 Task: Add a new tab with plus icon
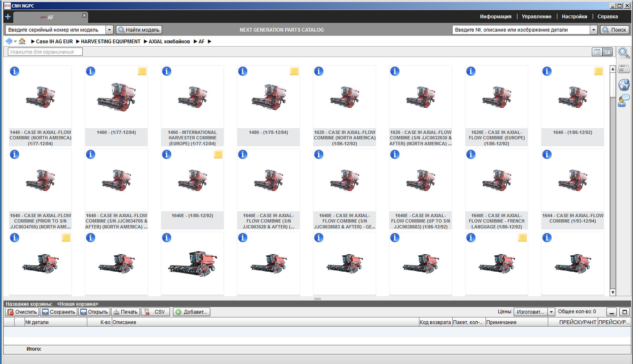pyautogui.click(x=8, y=17)
